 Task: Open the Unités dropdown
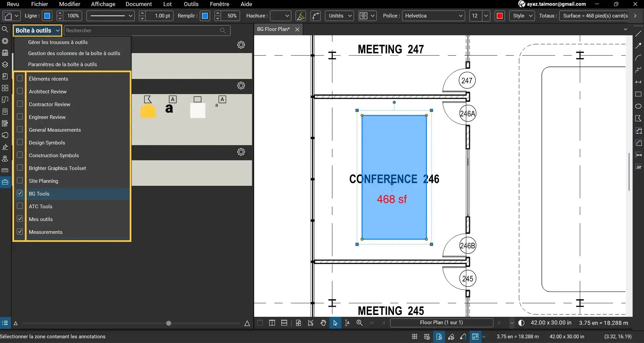(339, 16)
